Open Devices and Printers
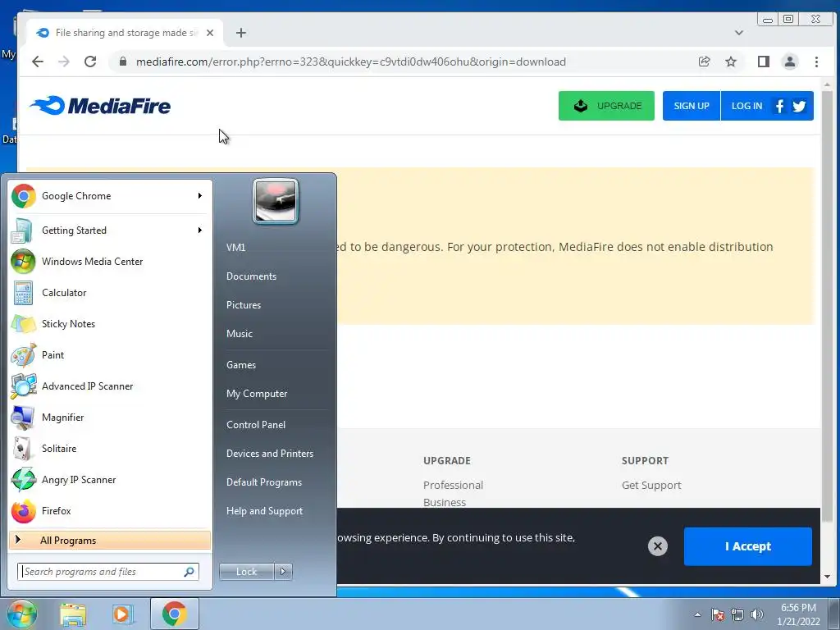Screen dimensions: 840x630 (x=270, y=454)
